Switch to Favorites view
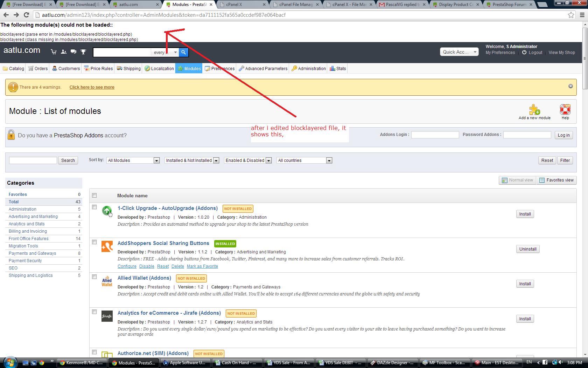The width and height of the screenshot is (588, 368). tap(556, 180)
